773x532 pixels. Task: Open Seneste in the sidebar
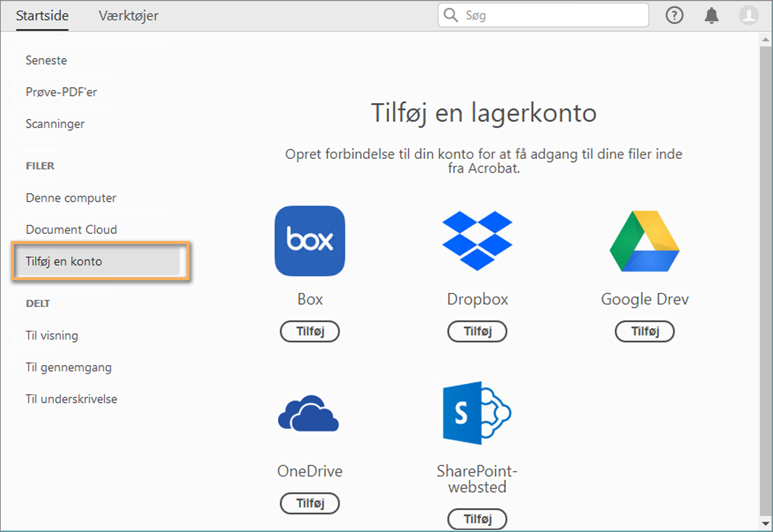tap(46, 60)
